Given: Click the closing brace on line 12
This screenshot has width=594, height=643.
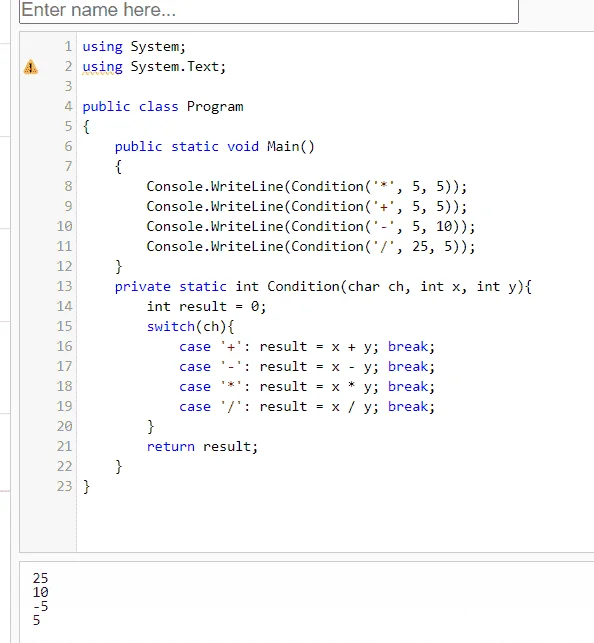Looking at the screenshot, I should 118,267.
